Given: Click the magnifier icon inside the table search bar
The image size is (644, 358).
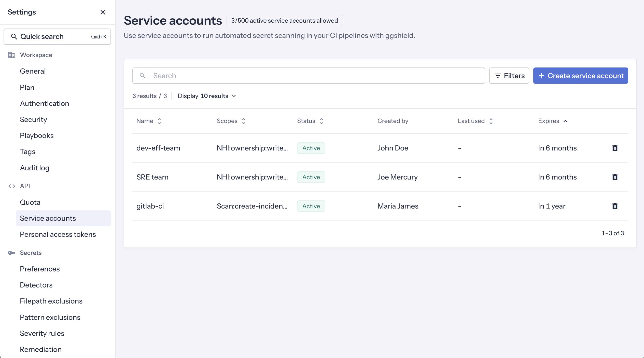Looking at the screenshot, I should pos(143,76).
